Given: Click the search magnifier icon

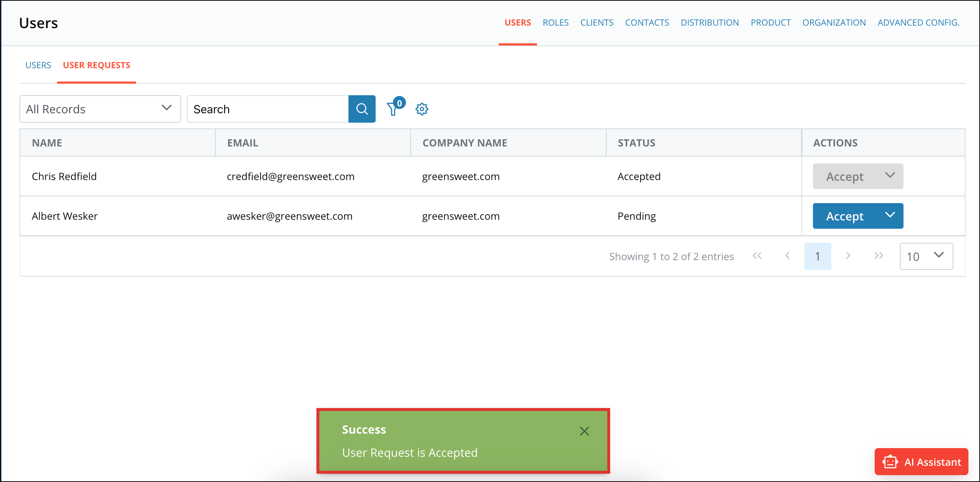Looking at the screenshot, I should [x=362, y=109].
